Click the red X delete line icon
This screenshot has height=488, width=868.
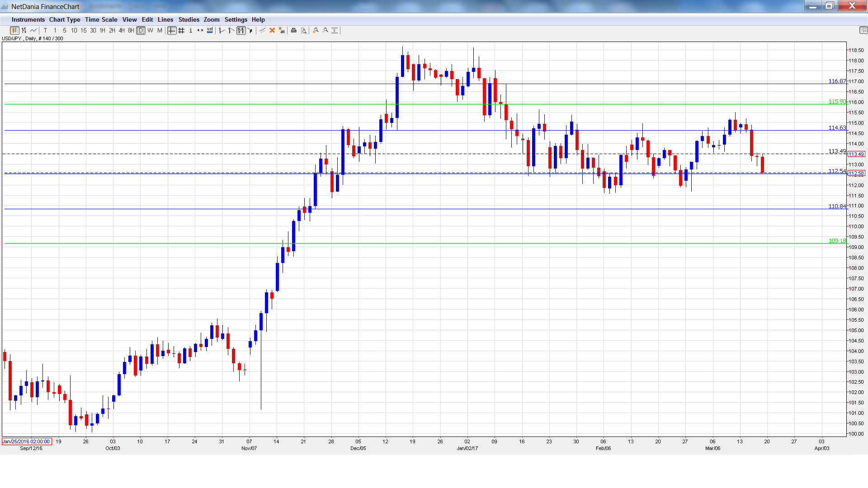tap(272, 30)
